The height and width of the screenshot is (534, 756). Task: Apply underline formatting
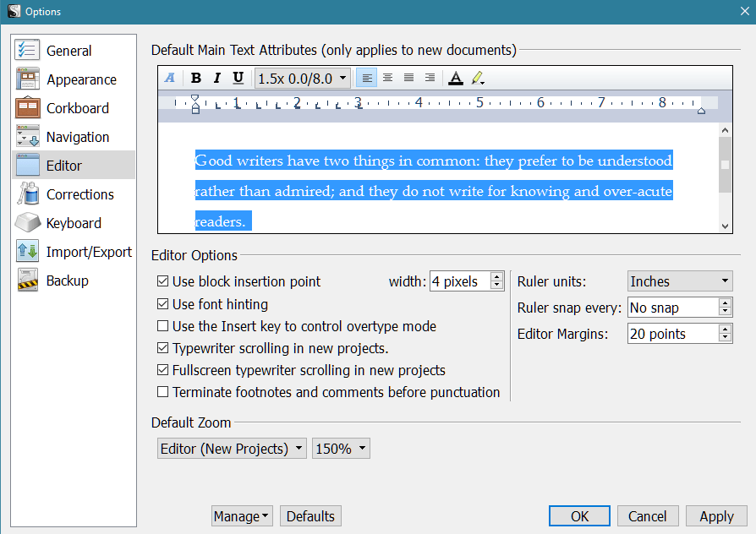pos(238,78)
